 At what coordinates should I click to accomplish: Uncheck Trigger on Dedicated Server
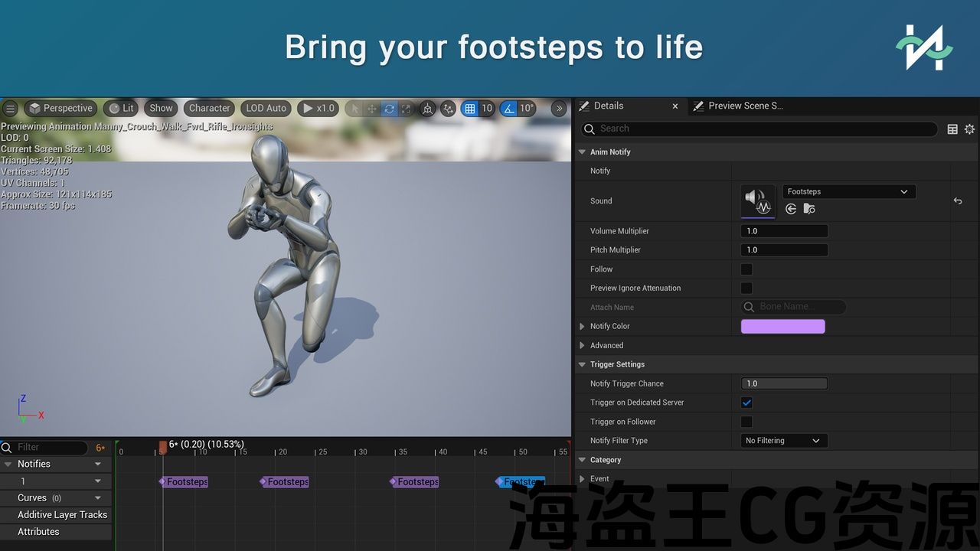746,403
